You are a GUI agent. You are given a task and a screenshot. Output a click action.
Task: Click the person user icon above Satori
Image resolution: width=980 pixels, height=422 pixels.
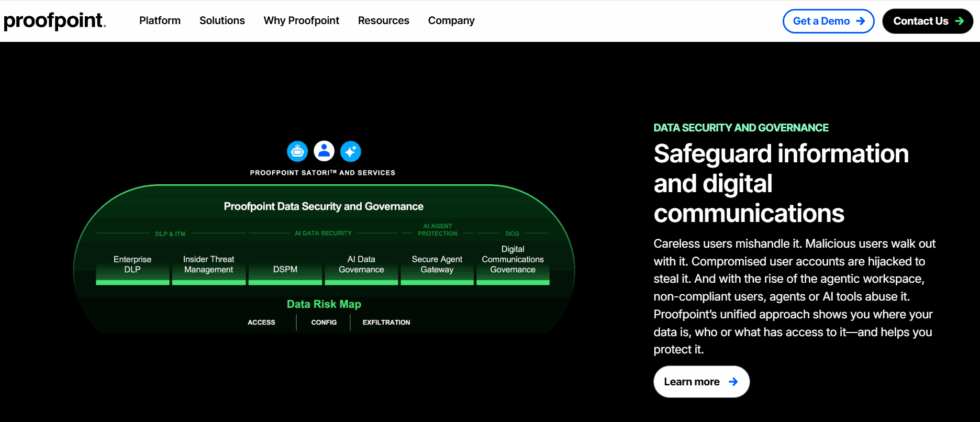point(324,151)
